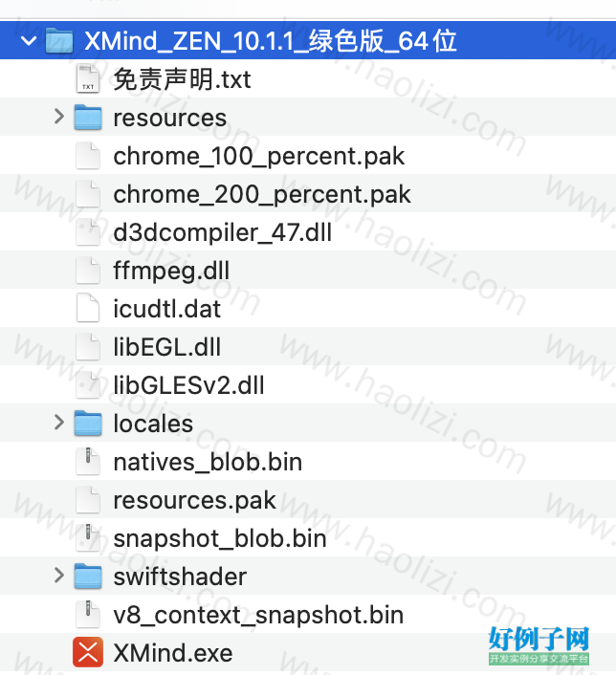Click the snapshot_blob.bin file icon
Image resolution: width=616 pixels, height=675 pixels.
coord(88,537)
